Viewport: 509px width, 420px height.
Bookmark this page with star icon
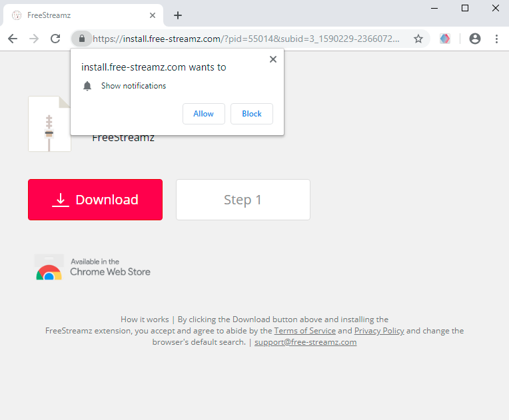[418, 39]
